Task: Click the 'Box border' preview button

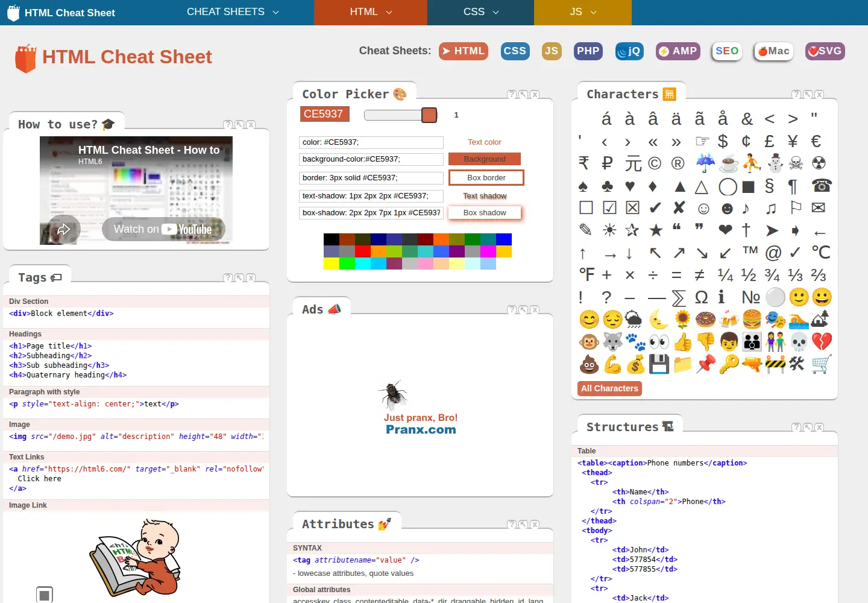Action: [486, 178]
